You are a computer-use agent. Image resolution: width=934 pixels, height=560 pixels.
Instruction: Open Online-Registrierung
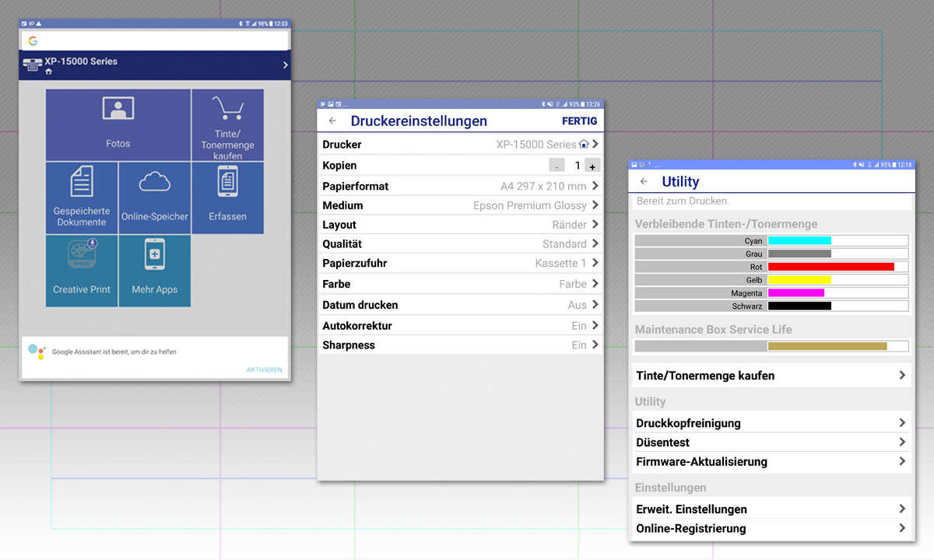click(x=771, y=528)
